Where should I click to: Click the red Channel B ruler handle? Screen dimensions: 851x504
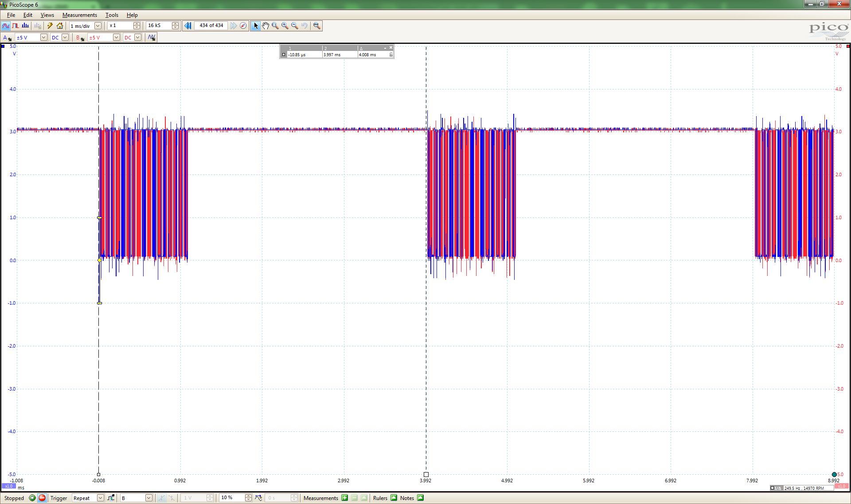coord(848,46)
